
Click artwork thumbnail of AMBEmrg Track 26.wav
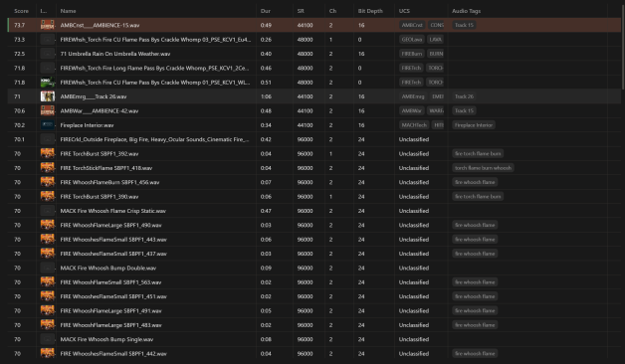(x=48, y=96)
